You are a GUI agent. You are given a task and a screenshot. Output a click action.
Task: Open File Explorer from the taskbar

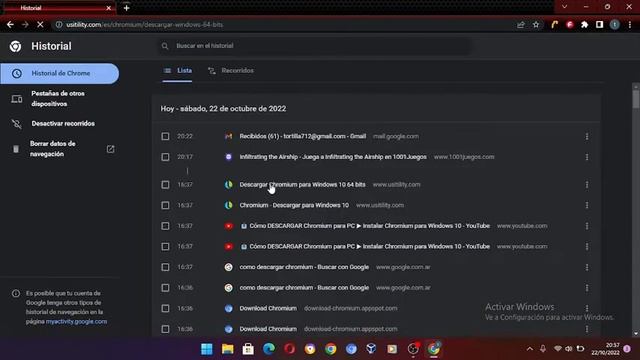pos(227,349)
